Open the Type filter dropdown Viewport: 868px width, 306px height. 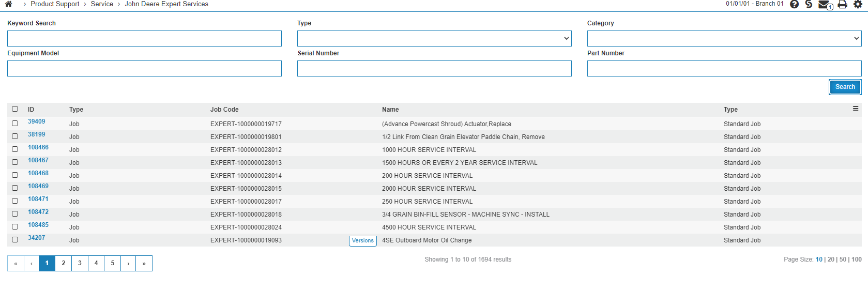tap(434, 38)
